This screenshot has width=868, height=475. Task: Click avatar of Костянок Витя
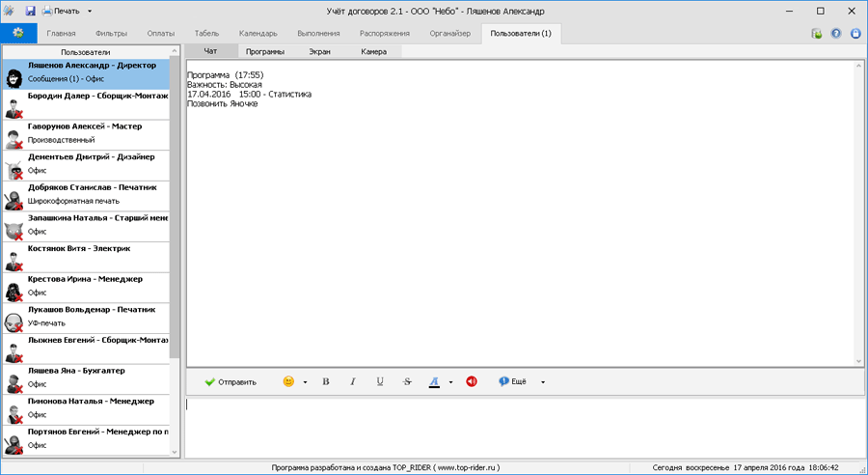14,261
